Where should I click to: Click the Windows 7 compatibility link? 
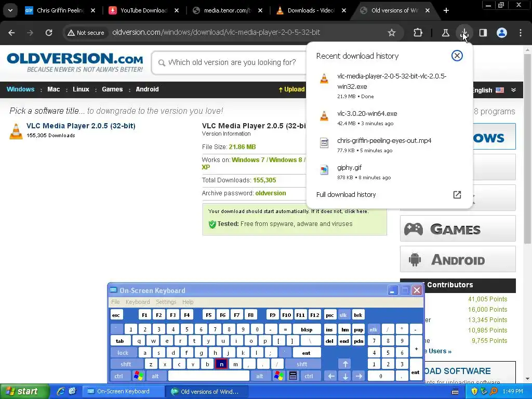[x=248, y=160]
